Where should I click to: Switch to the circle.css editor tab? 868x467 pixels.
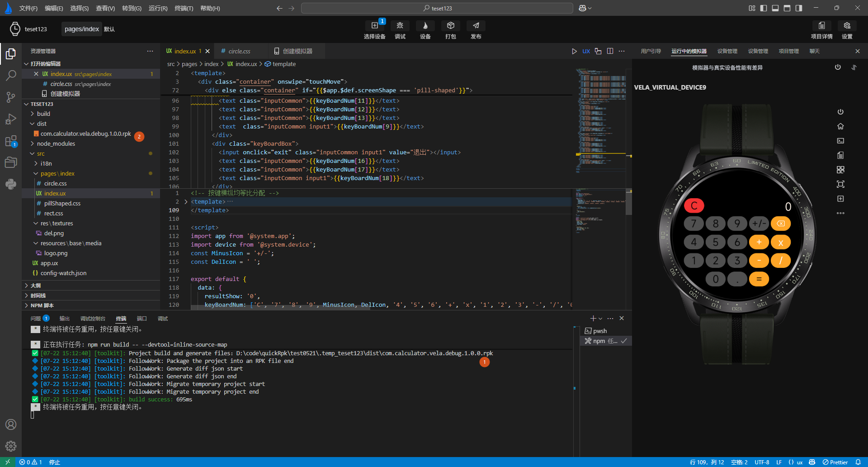point(239,51)
